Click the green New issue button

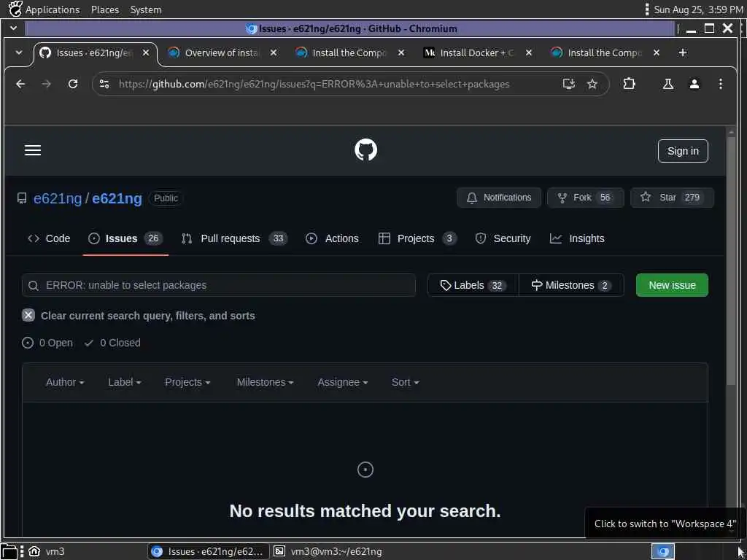[x=672, y=285]
